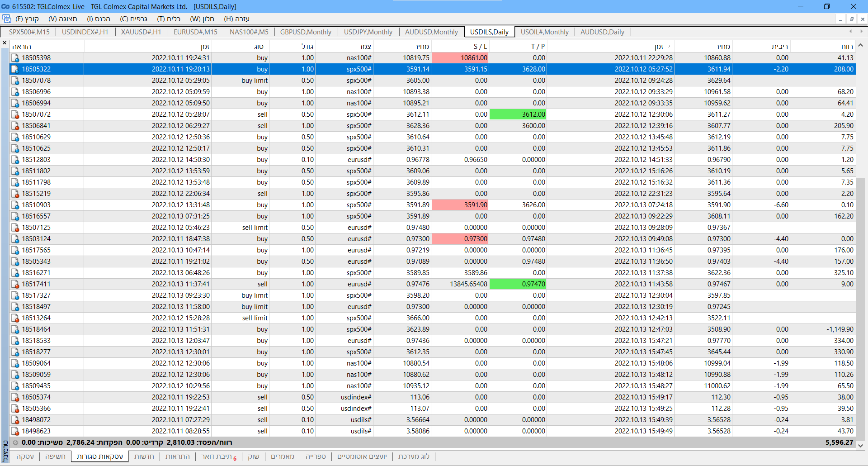Click the order icon for row 18503124
868x466 pixels.
click(15, 239)
